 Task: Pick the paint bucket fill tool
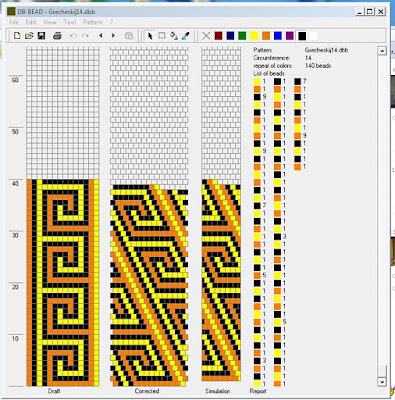tap(174, 36)
